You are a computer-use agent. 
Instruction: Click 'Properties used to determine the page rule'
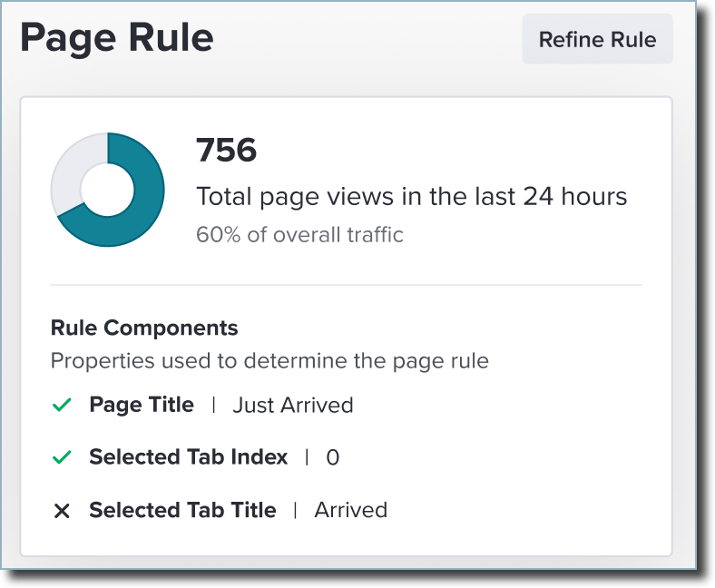[x=269, y=361]
